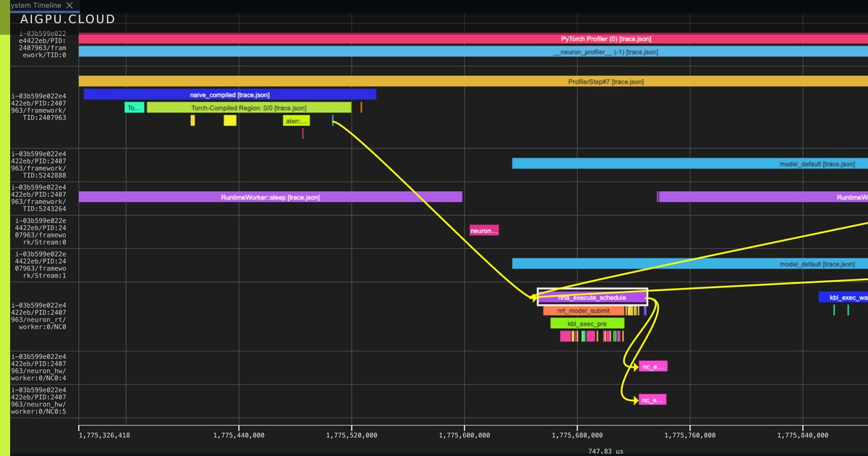This screenshot has height=456, width=868.
Task: Click the 1,775,326,418 axis tick label
Action: [x=103, y=435]
